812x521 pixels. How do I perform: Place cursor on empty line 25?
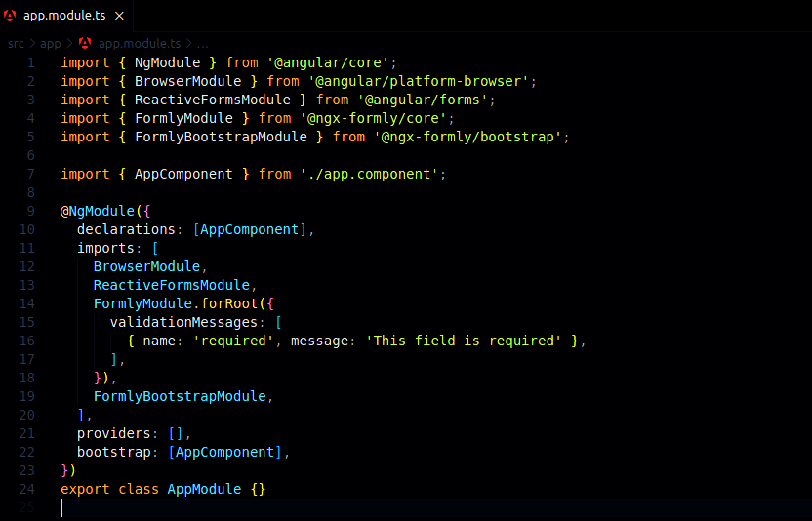click(x=293, y=507)
